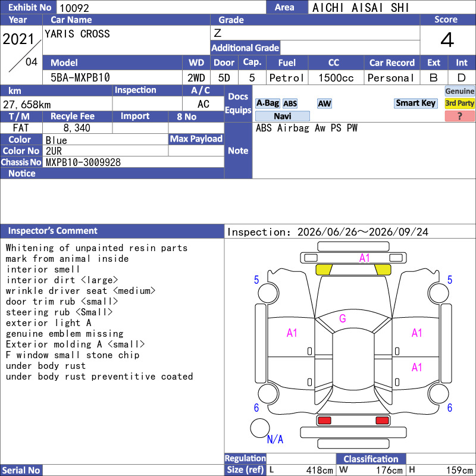Click the 1500cc engine value
This screenshot has height=476, width=476.
336,78
